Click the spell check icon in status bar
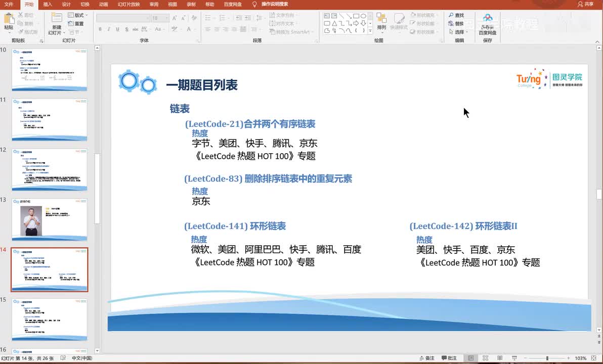The height and width of the screenshot is (364, 603). coord(63,358)
